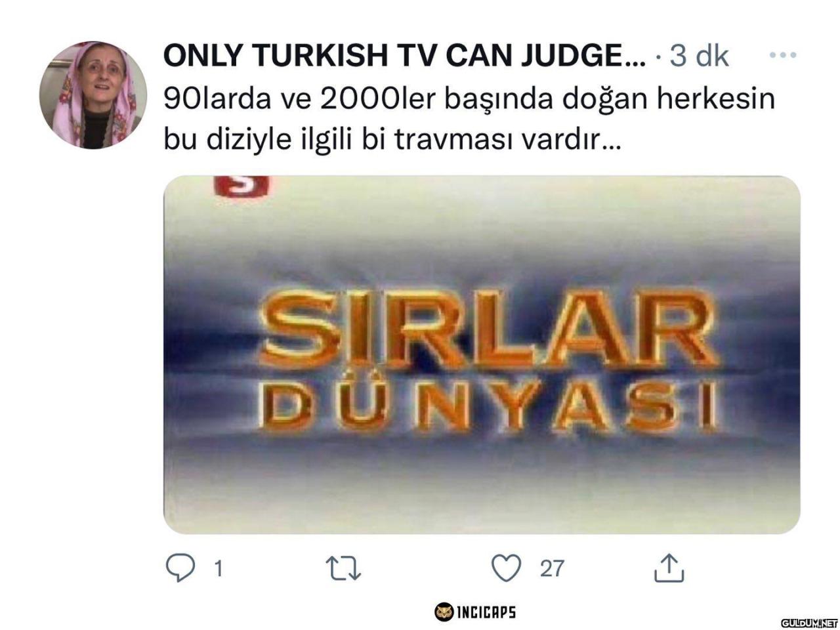Like the tweet with the heart icon
The width and height of the screenshot is (840, 630).
pyautogui.click(x=507, y=568)
